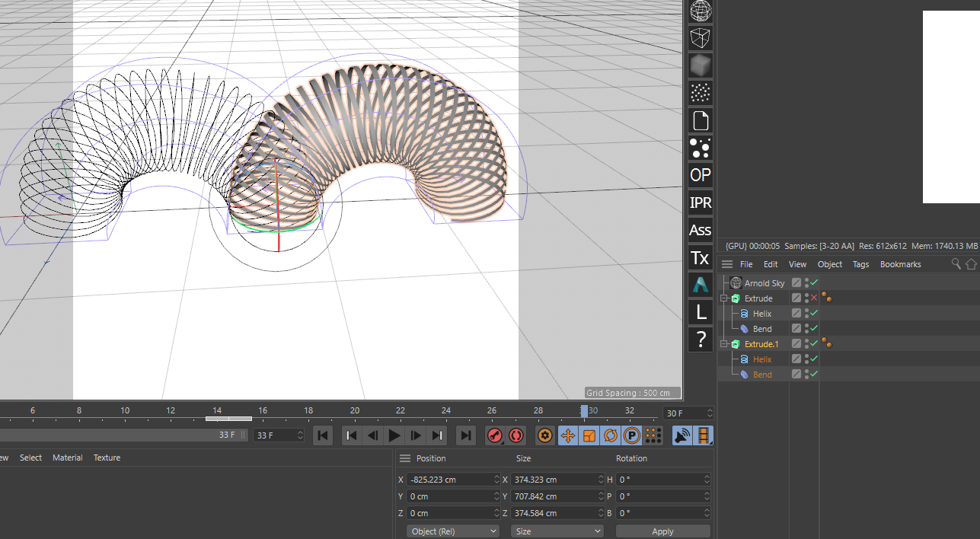Click the Arnold Tx manager icon

pyautogui.click(x=700, y=257)
